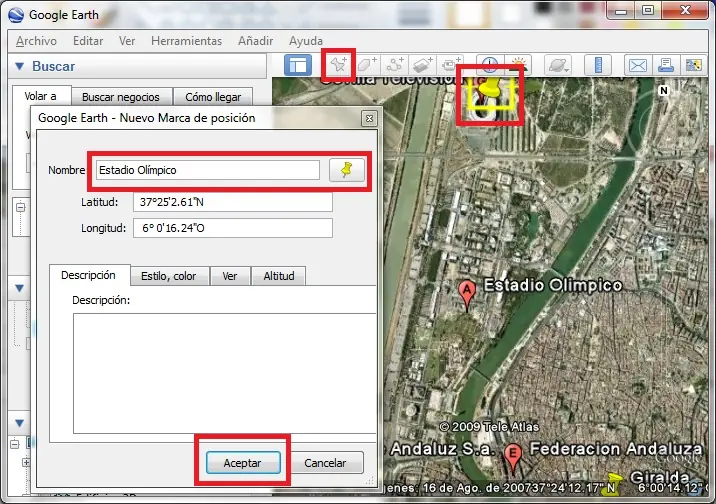The height and width of the screenshot is (504, 716).
Task: Click the Record a Tour icon
Action: click(451, 65)
